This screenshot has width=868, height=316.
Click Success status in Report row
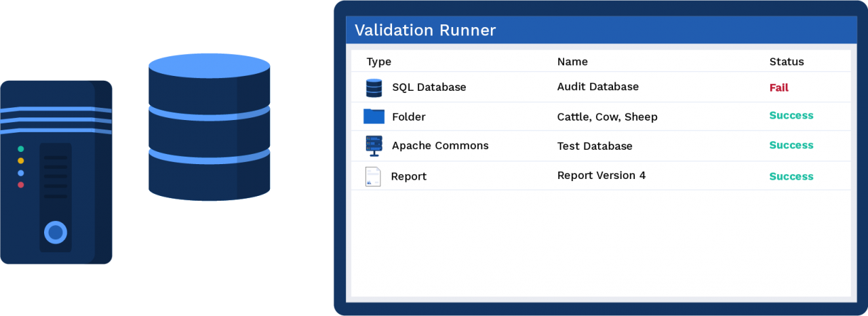click(x=791, y=176)
